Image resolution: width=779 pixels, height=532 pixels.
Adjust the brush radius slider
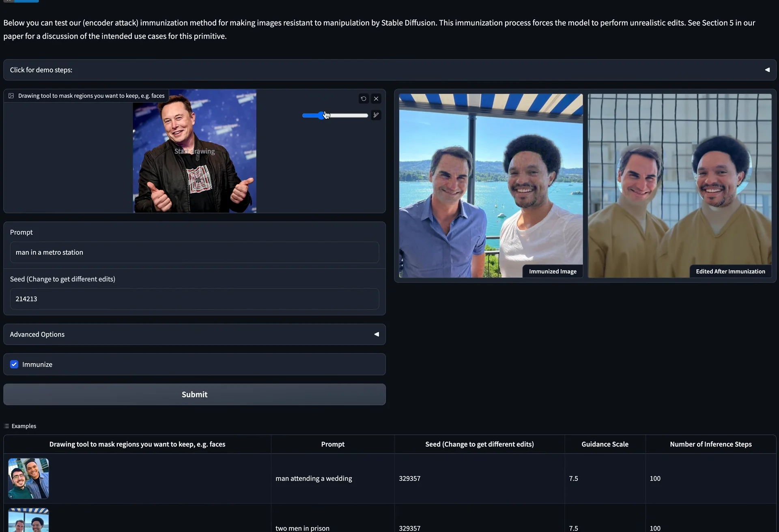335,116
